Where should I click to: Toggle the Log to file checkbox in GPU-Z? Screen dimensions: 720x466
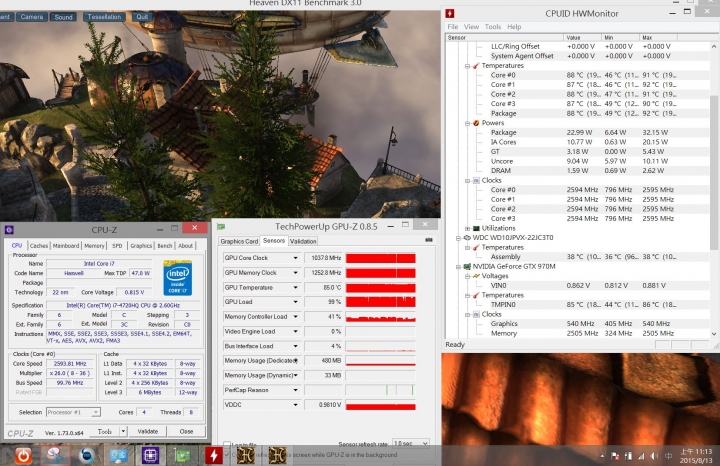[x=227, y=444]
